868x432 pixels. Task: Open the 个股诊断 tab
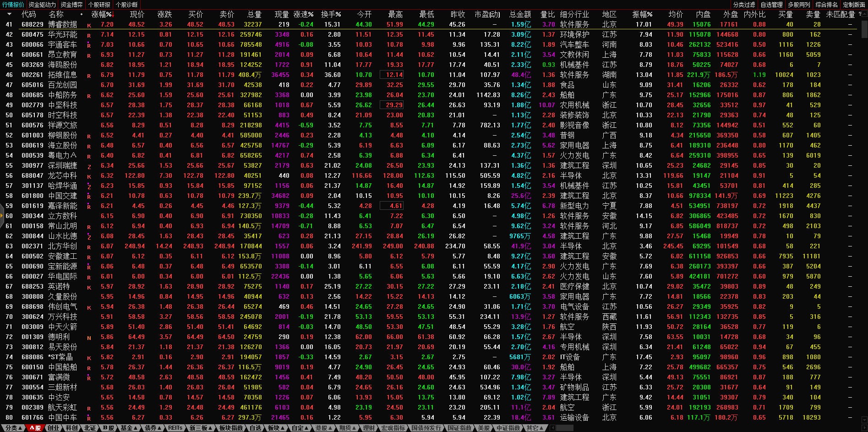pyautogui.click(x=126, y=5)
